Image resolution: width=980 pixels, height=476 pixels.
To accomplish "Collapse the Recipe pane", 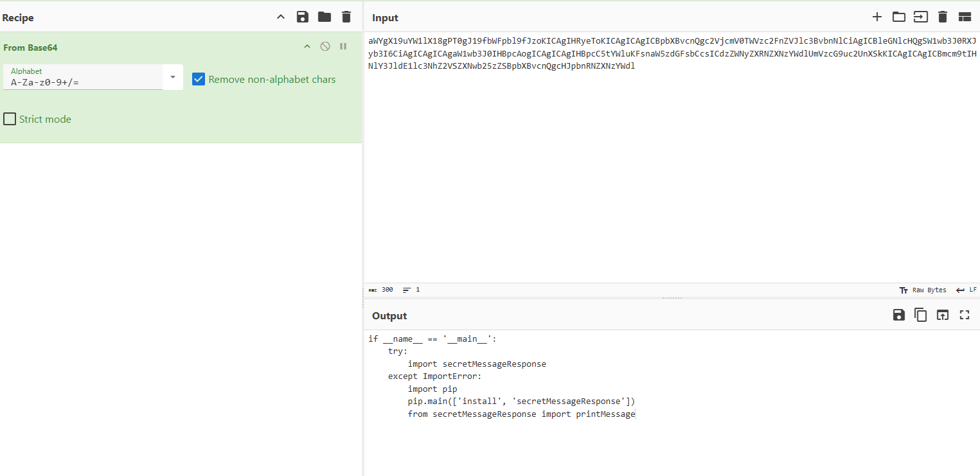I will click(280, 17).
